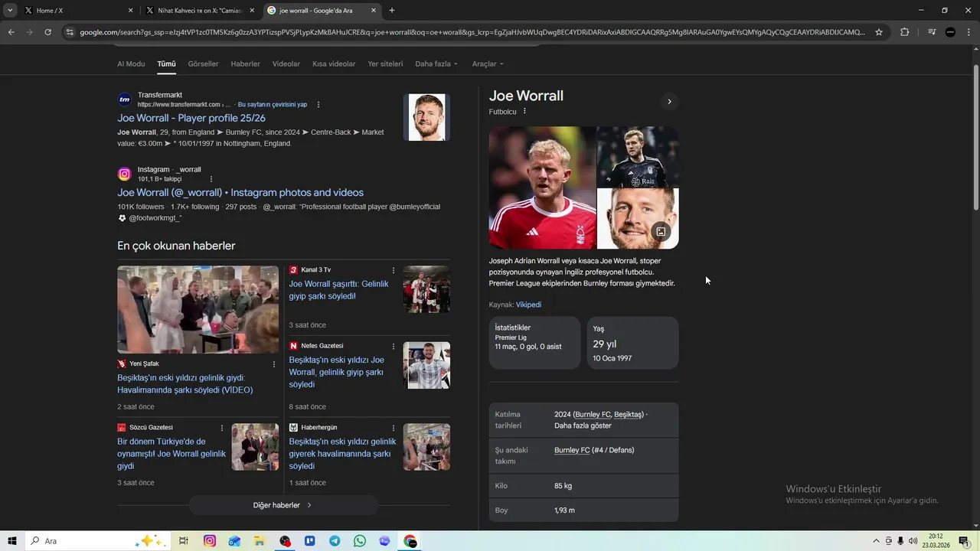Open options menu for Instagram result

(x=211, y=179)
